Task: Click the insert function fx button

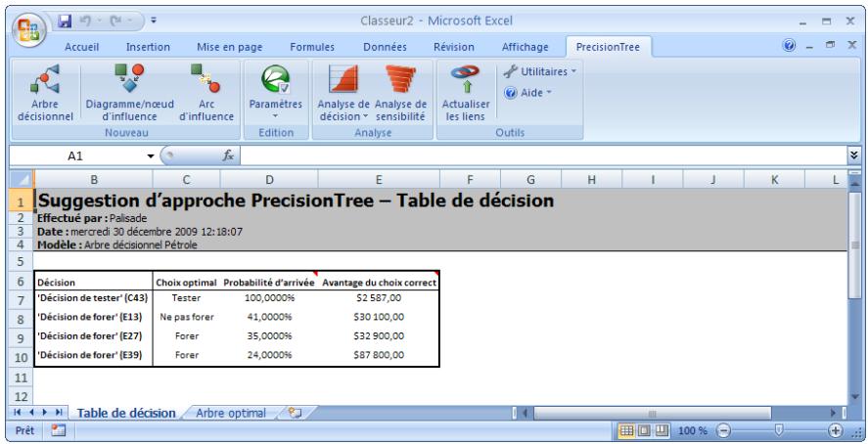Action: [228, 156]
